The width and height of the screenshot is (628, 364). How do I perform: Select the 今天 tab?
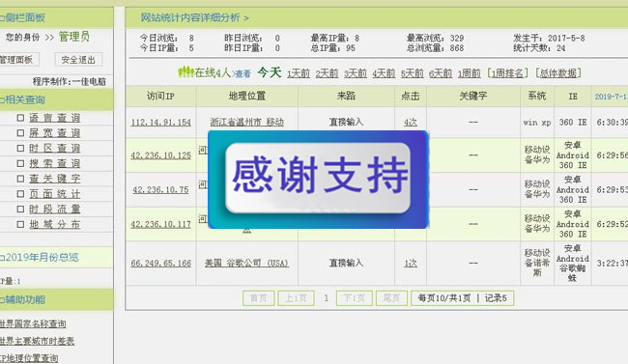click(x=270, y=72)
